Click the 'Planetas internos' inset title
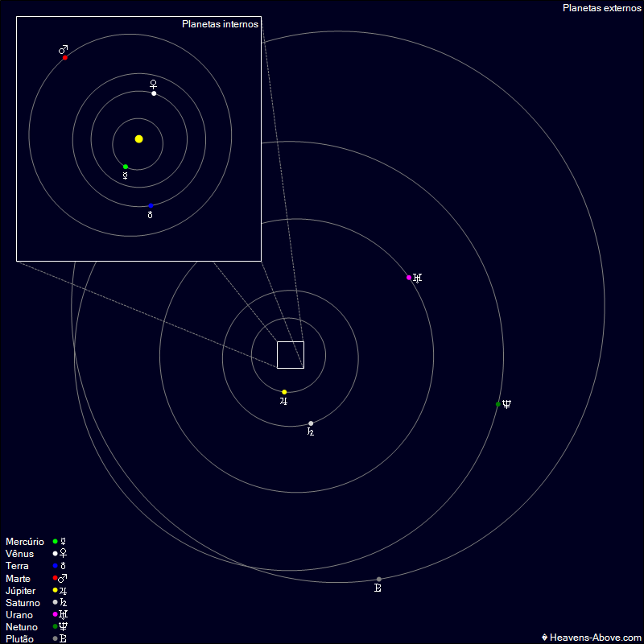Image resolution: width=644 pixels, height=644 pixels. coord(220,24)
